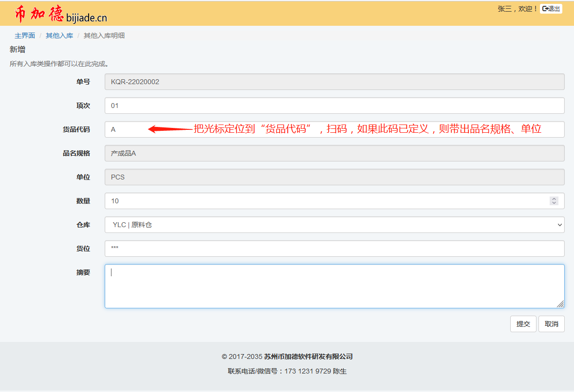The image size is (574, 392).
Task: Open the 其他入库 breadcrumb link
Action: pyautogui.click(x=59, y=36)
